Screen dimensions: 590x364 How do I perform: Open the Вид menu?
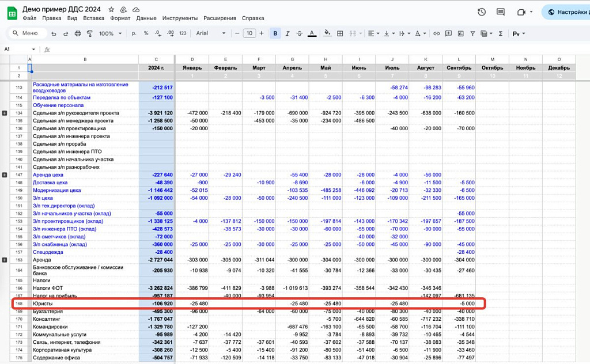click(72, 18)
